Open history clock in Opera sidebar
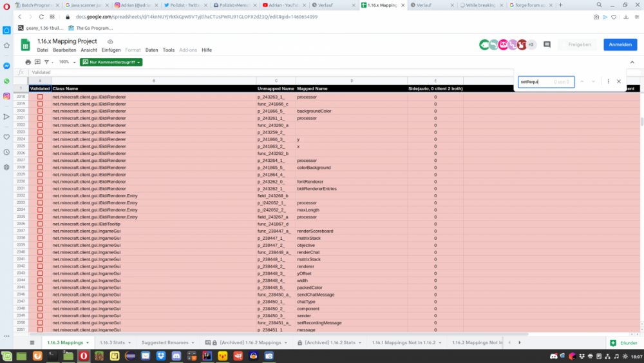644x363 pixels. [6, 152]
